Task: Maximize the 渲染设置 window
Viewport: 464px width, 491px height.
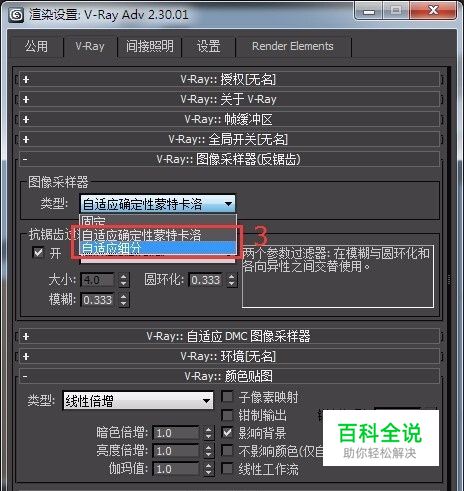Action: pyautogui.click(x=396, y=11)
